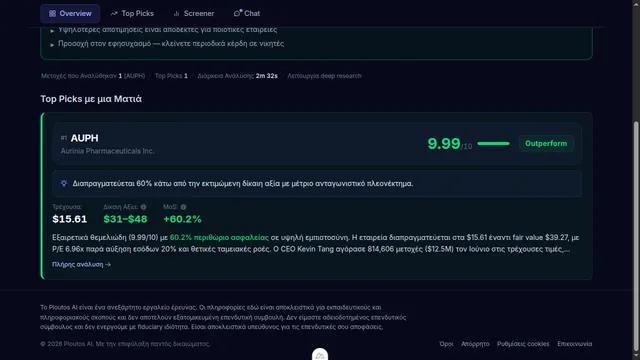The width and height of the screenshot is (640, 360).
Task: Click the © 2026 Ploutos AI copyright text
Action: (125, 344)
